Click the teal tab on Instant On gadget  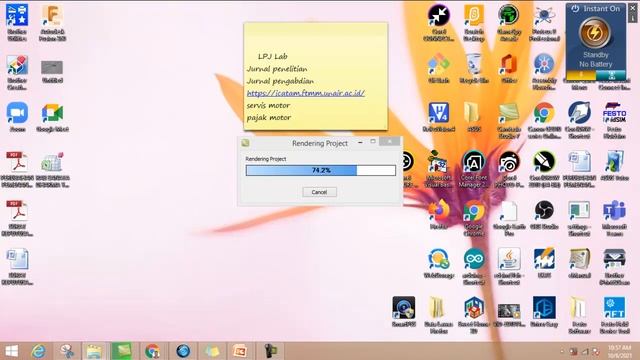click(611, 75)
